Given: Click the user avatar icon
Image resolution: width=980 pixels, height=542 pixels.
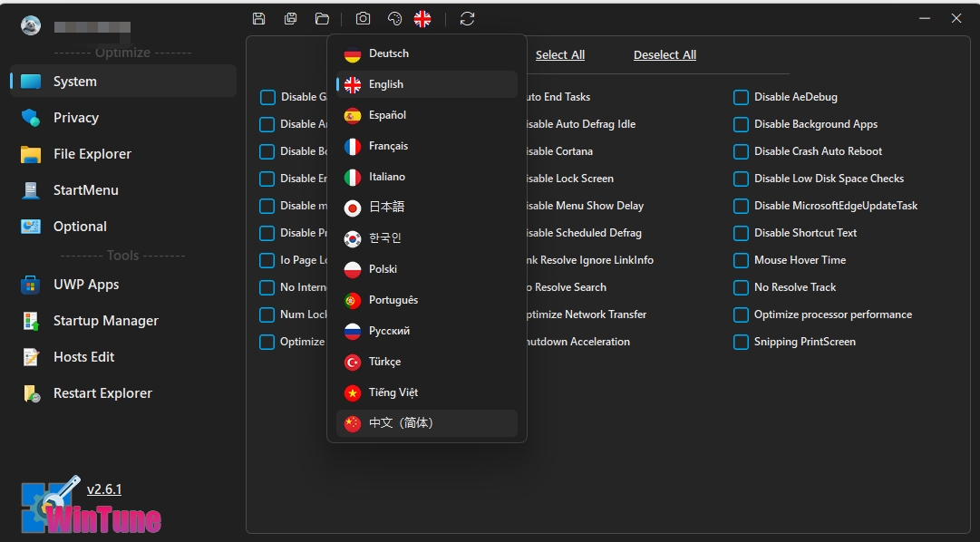Looking at the screenshot, I should 31,26.
